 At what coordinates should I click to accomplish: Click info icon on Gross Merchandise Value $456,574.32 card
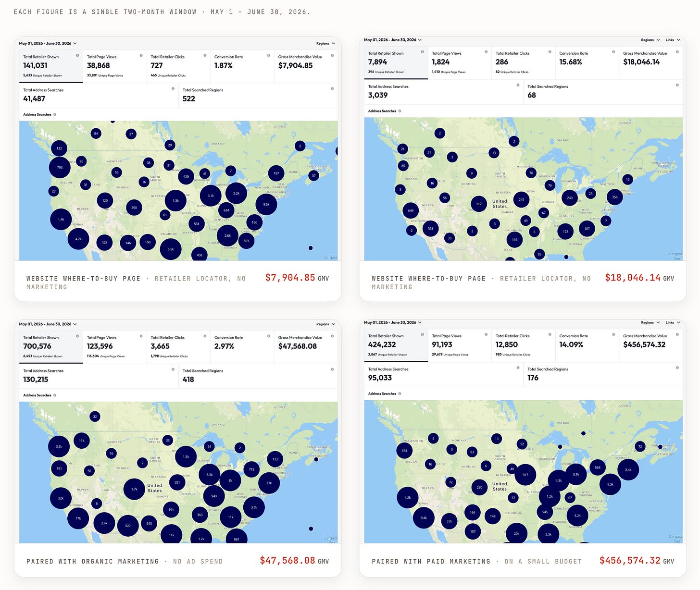(677, 334)
